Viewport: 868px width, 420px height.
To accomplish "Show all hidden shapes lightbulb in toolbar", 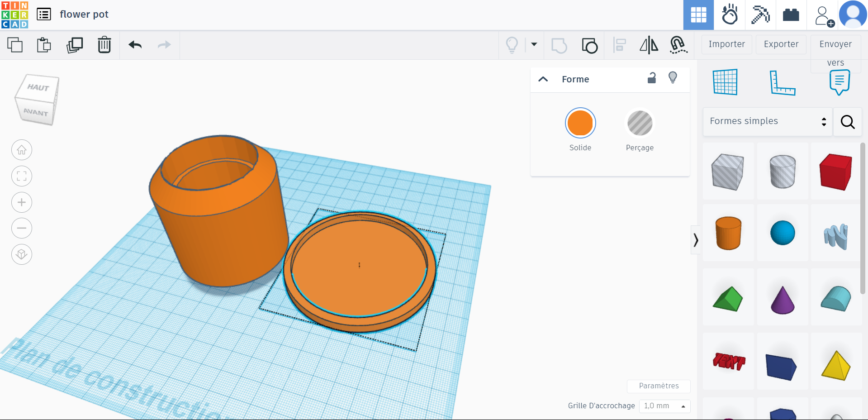I will tap(512, 45).
